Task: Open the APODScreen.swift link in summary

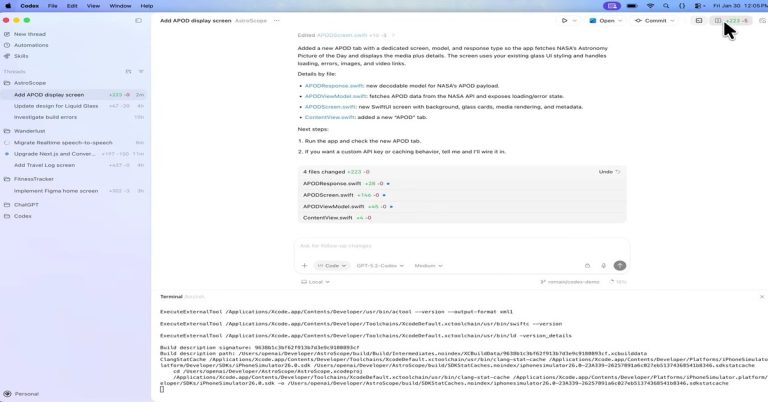Action: tap(330, 107)
